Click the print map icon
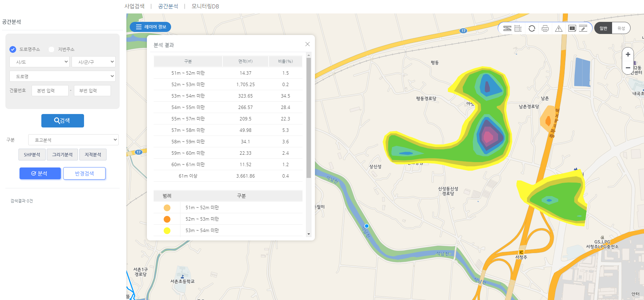This screenshot has width=644, height=300. click(545, 29)
